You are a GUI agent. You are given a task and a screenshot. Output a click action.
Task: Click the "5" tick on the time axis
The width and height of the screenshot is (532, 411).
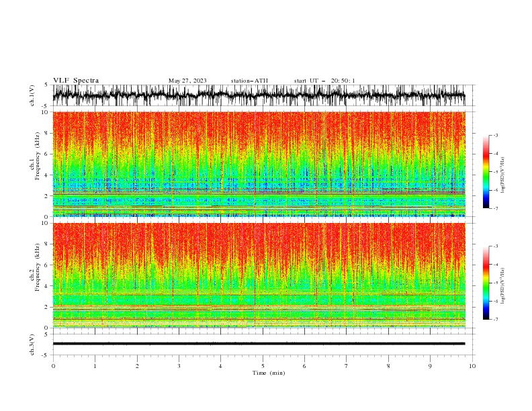[x=263, y=366]
